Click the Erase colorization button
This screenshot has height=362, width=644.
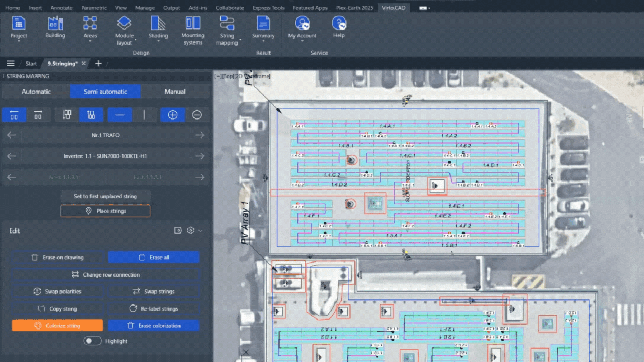[x=154, y=326]
